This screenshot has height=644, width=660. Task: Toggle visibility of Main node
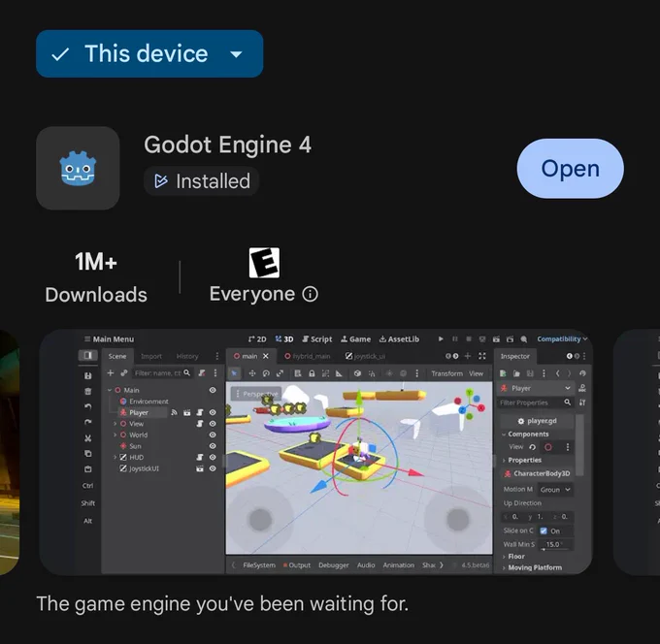click(213, 390)
